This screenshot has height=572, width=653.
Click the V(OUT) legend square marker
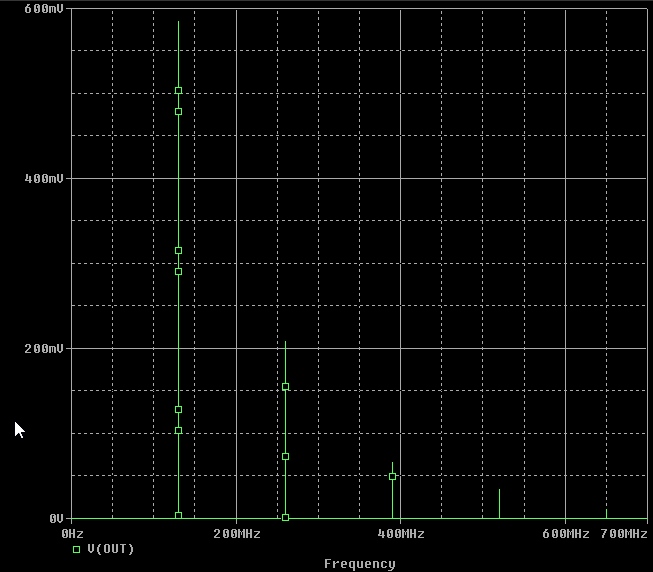coord(76,550)
